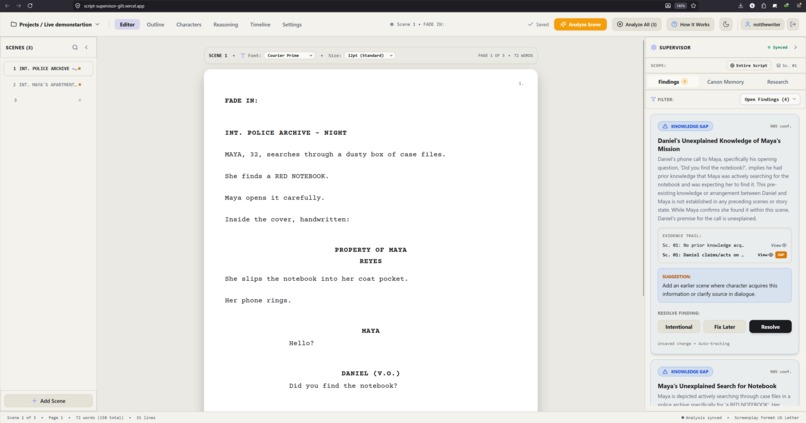Open the browser downloads icon

[x=741, y=6]
